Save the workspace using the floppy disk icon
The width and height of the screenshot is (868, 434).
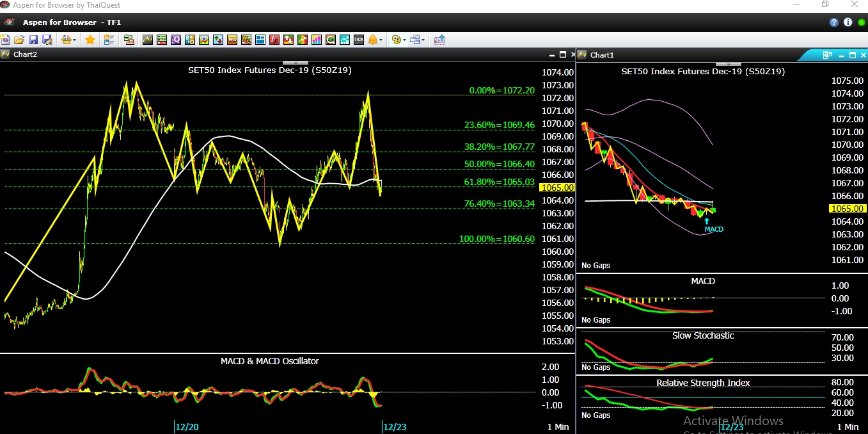33,40
